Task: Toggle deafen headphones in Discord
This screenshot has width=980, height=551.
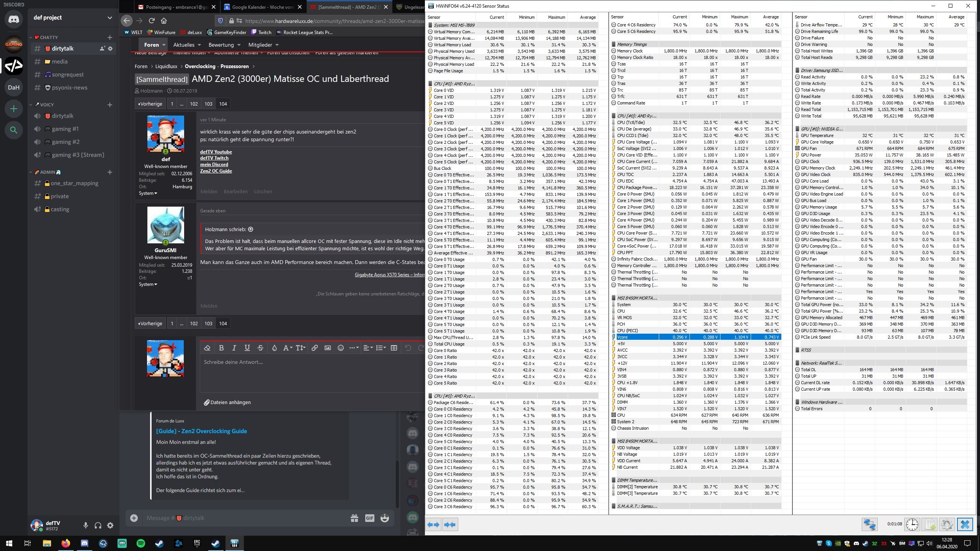Action: pyautogui.click(x=98, y=525)
